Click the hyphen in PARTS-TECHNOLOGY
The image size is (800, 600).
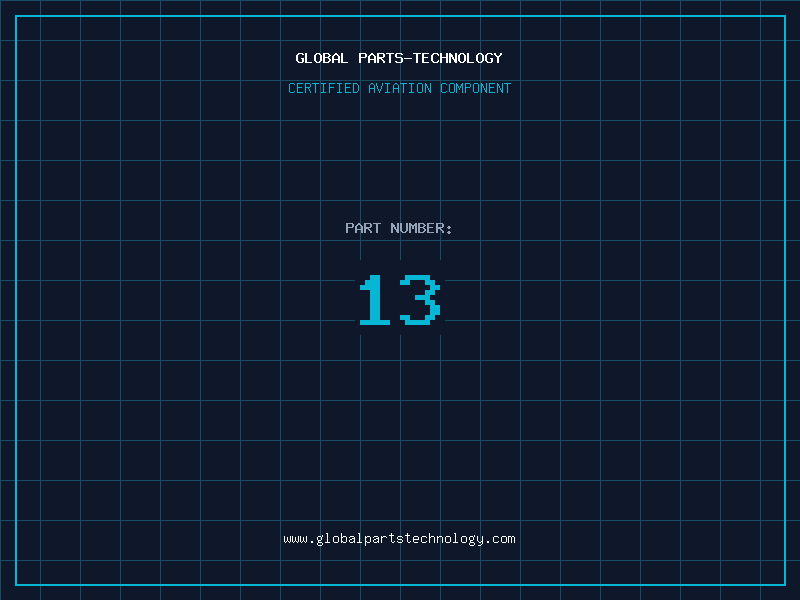[408, 58]
